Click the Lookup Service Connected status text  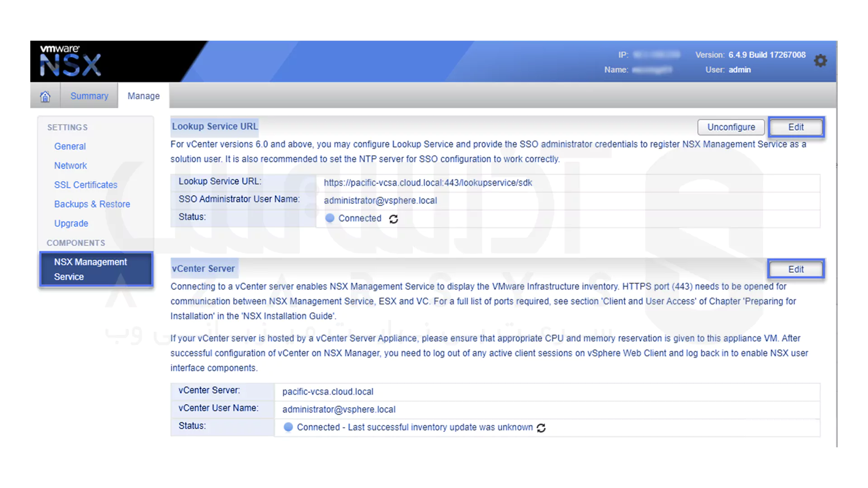[x=360, y=218]
